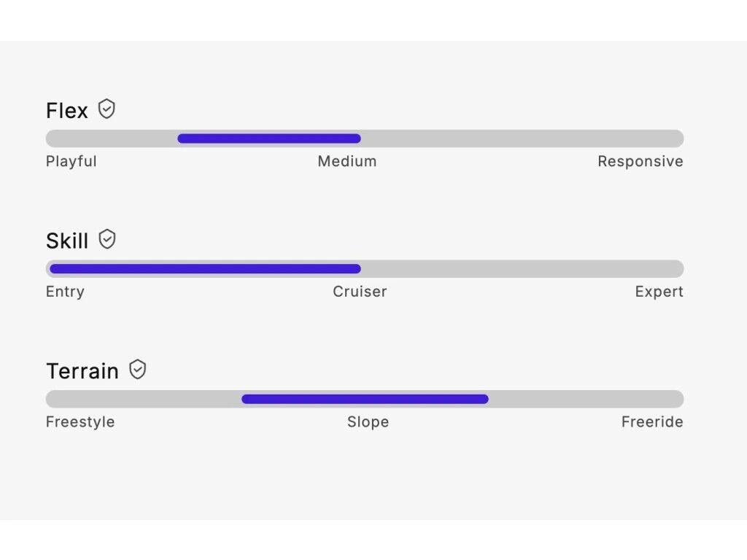Click the verified shield icon beside Terrain
The height and width of the screenshot is (560, 747).
[x=138, y=370]
